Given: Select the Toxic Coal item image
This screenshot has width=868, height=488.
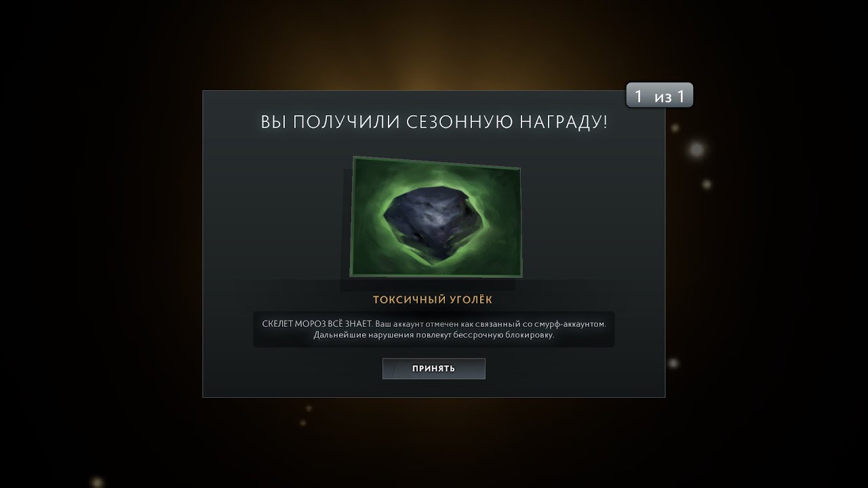Looking at the screenshot, I should click(436, 217).
